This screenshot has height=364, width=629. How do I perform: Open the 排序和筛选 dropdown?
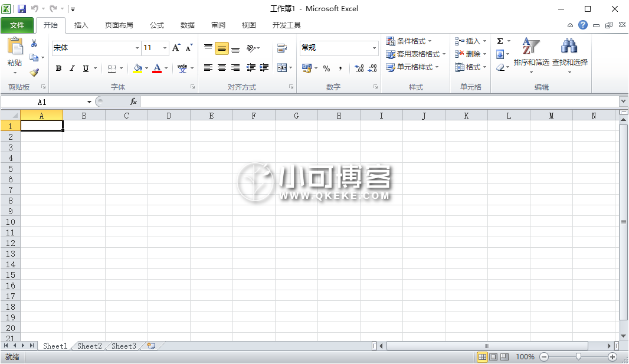coord(531,56)
